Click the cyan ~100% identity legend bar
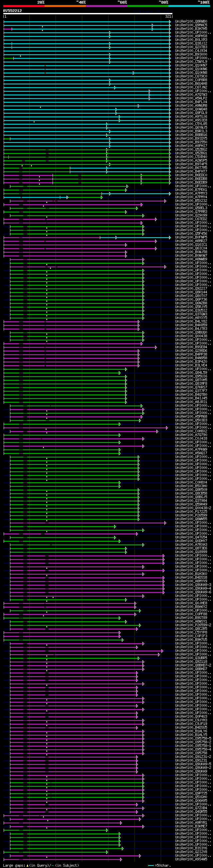 click(189, 6)
